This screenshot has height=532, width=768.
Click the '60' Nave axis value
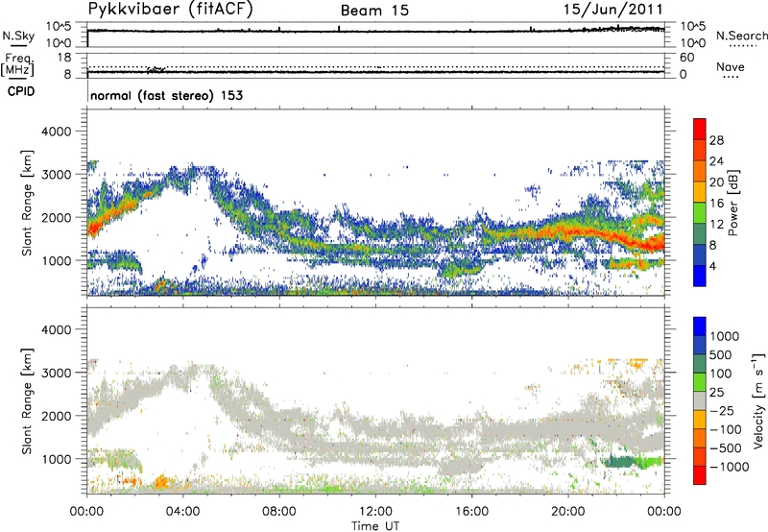[x=686, y=58]
